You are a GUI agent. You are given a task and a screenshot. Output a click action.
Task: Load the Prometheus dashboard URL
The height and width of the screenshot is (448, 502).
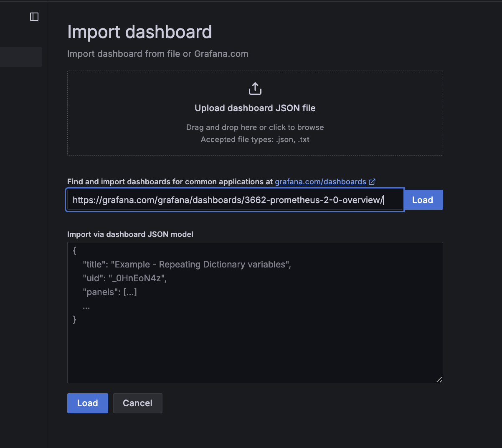[x=423, y=200]
